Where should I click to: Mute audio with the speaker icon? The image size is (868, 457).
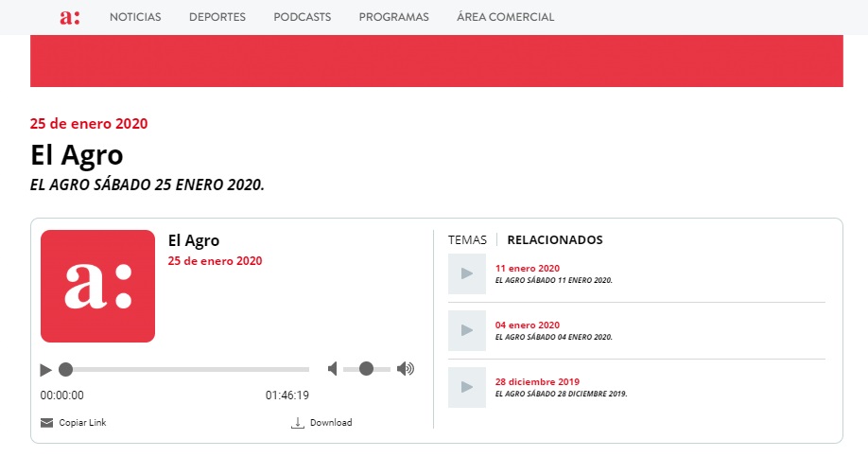point(332,369)
